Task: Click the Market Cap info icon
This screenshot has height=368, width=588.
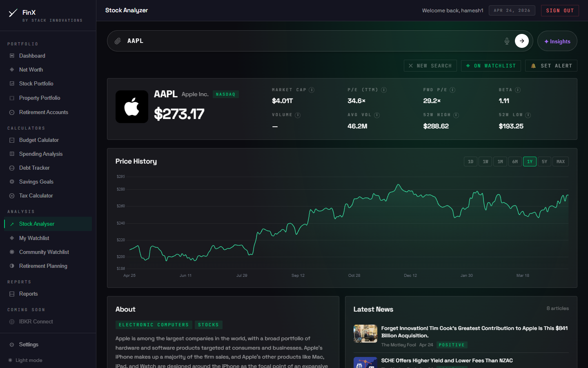Action: [x=312, y=90]
